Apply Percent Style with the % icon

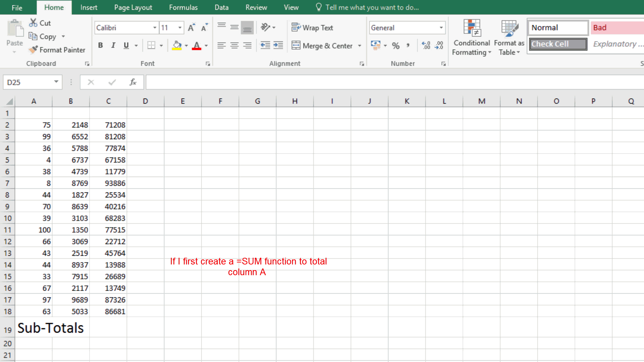click(x=396, y=46)
